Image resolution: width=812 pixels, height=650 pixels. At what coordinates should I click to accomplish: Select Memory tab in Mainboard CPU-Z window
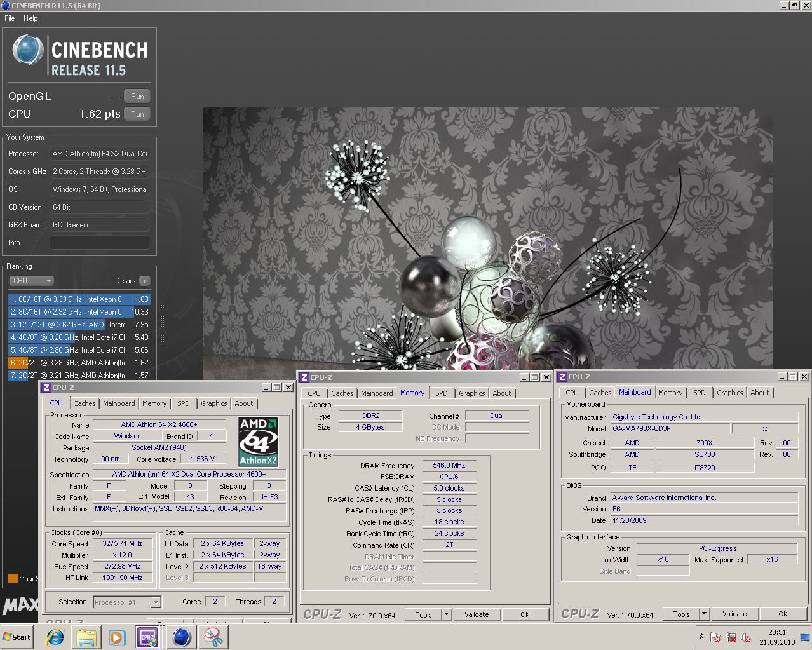click(x=670, y=393)
